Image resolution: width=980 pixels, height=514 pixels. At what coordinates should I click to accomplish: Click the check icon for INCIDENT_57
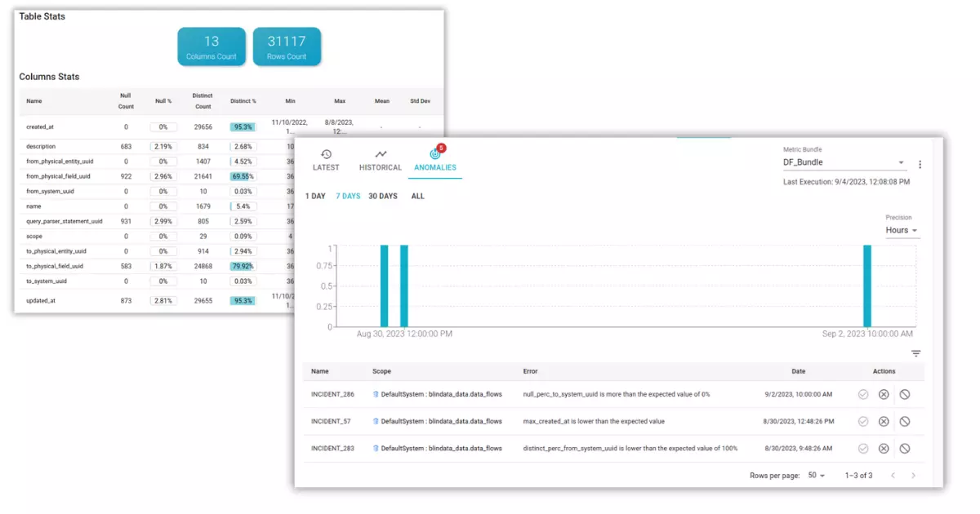tap(862, 421)
